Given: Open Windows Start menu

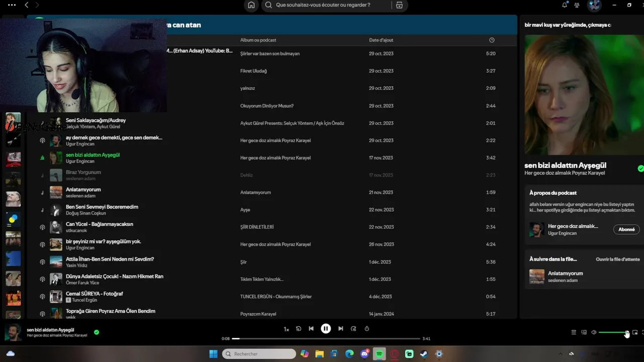Looking at the screenshot, I should (213, 354).
